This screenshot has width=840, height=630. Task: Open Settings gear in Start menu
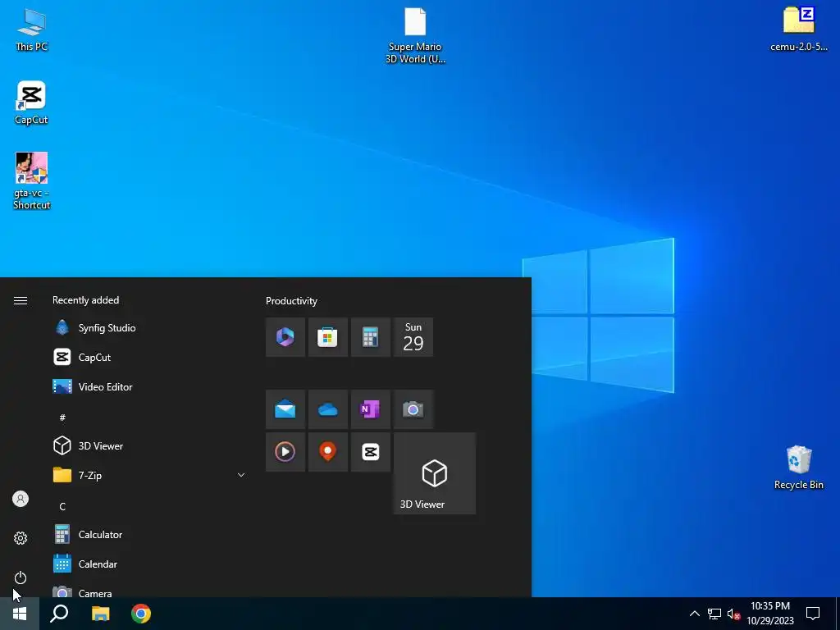tap(21, 538)
